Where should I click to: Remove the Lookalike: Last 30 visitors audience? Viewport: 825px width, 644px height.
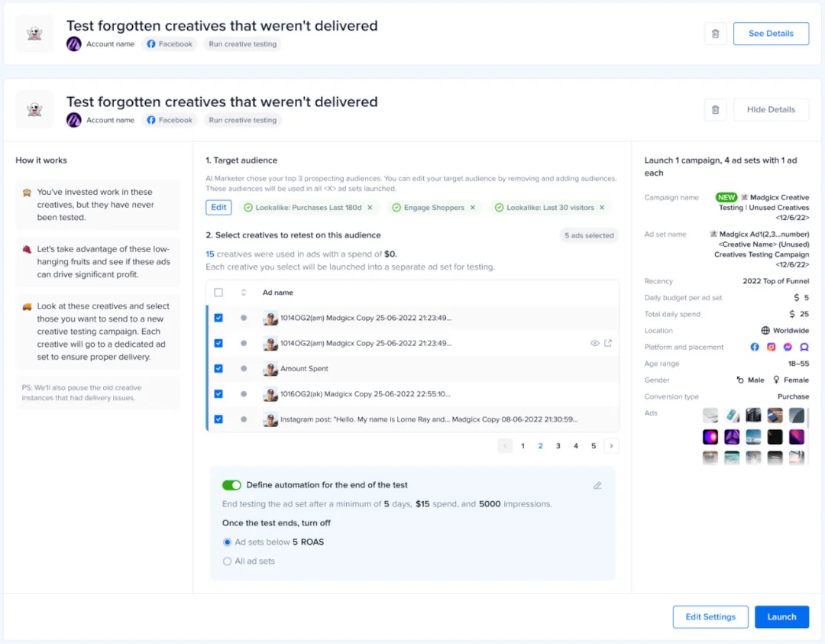pos(602,208)
